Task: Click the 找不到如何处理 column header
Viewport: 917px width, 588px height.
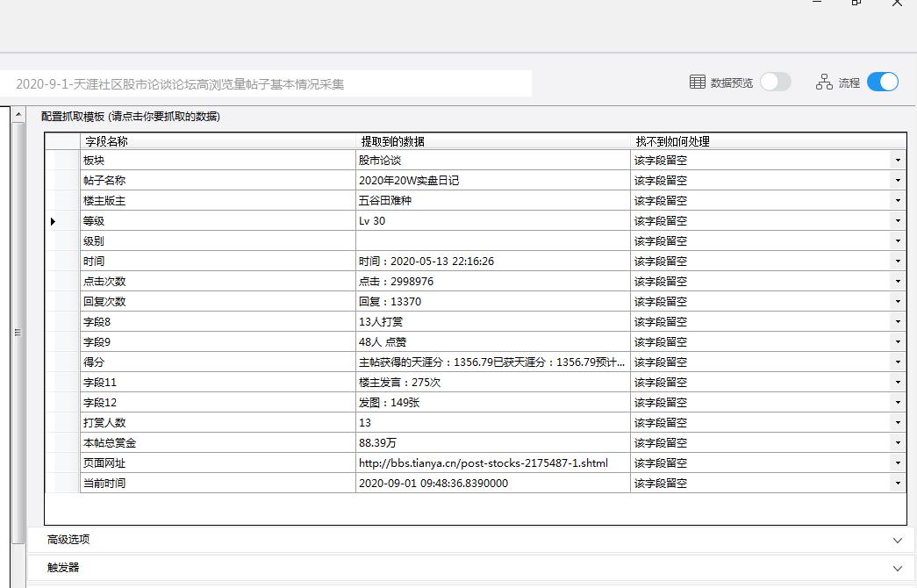Action: [x=769, y=141]
